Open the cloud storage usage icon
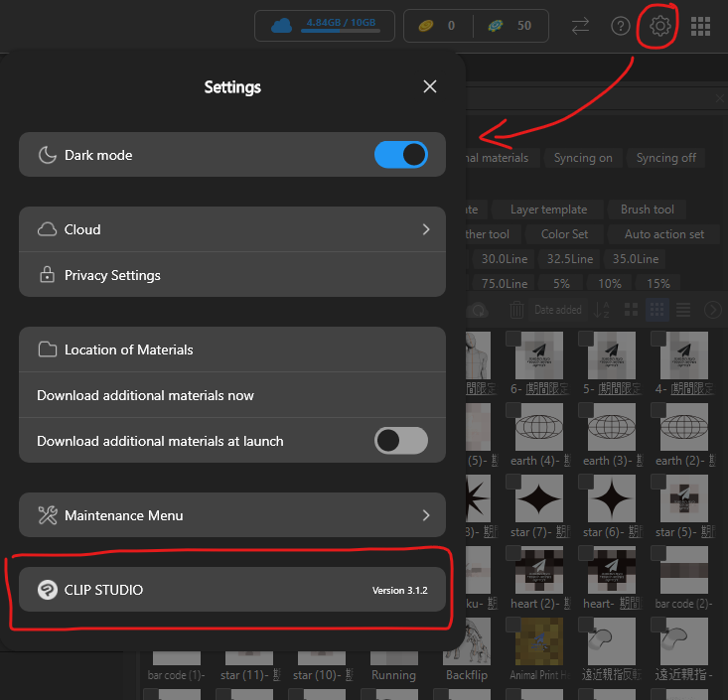The image size is (728, 700). coord(281,26)
